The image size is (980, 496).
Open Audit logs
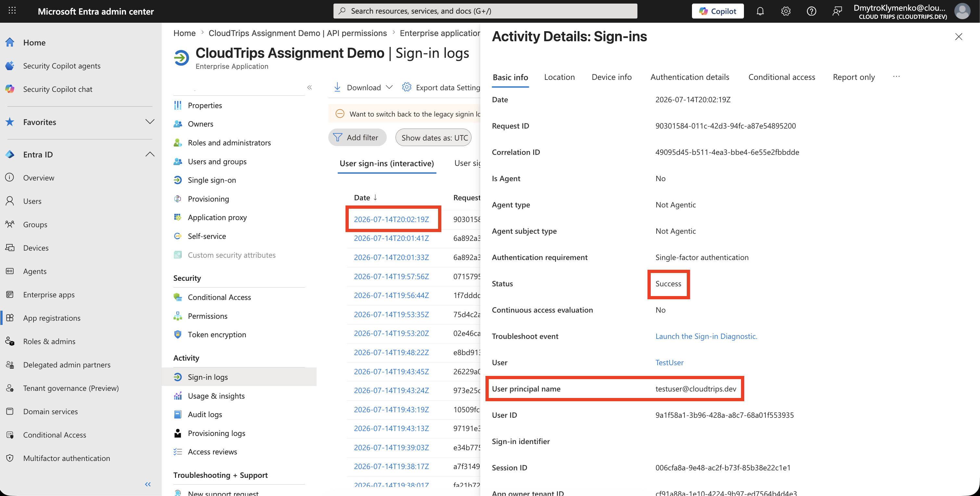coord(205,414)
